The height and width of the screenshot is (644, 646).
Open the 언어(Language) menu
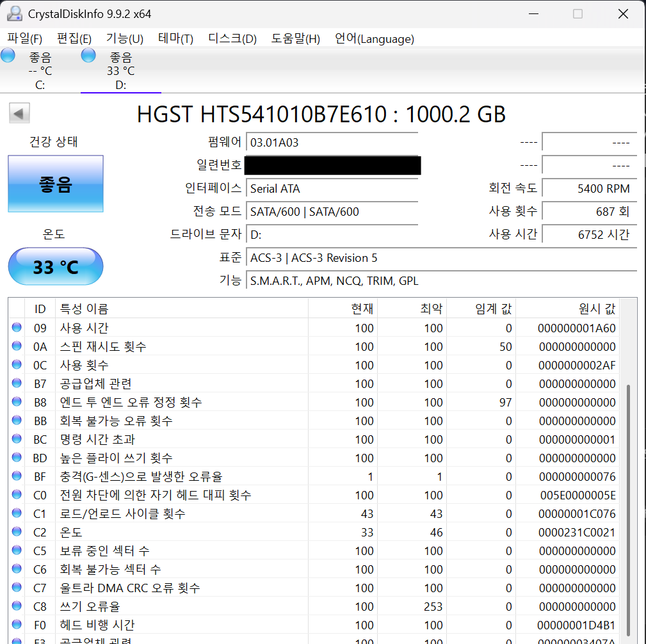(374, 39)
